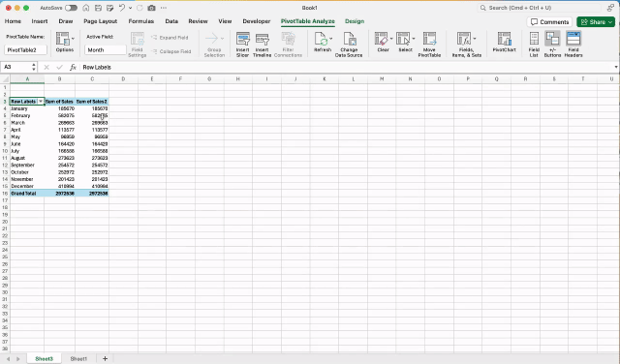Open the Data tab
The height and width of the screenshot is (364, 620).
[x=171, y=21]
